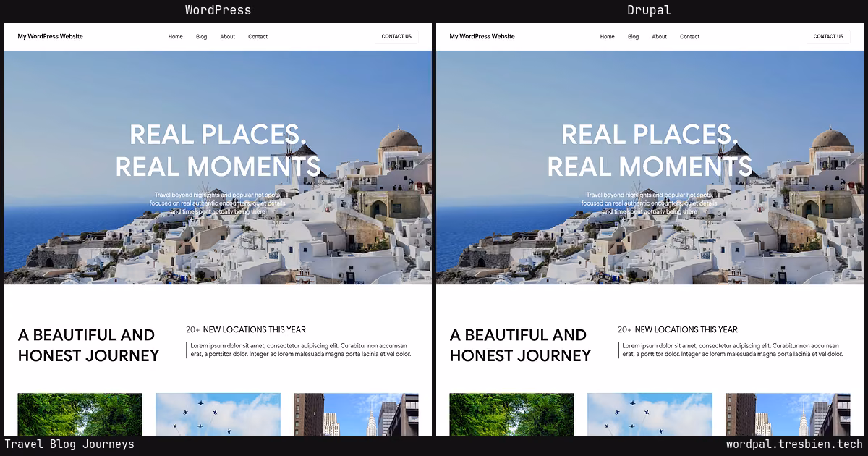
Task: Select skyscraper thumbnail on Drupal page
Action: pyautogui.click(x=788, y=414)
